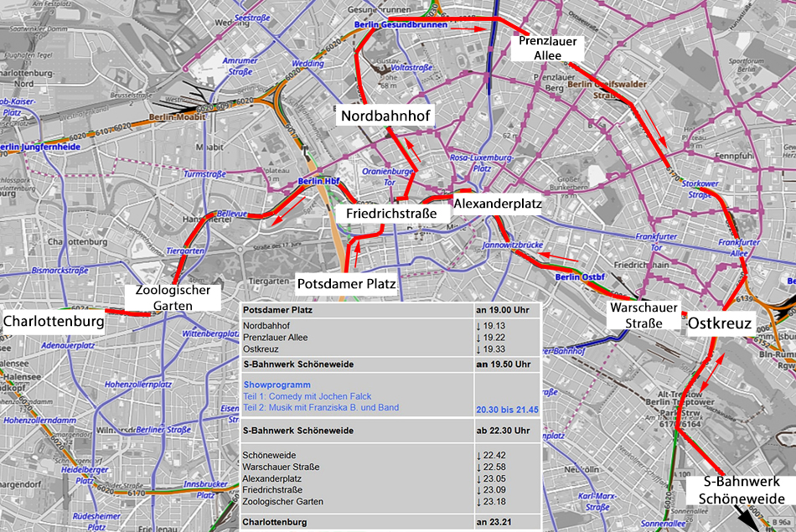
Task: Click the Alexanderplatz label on the map
Action: pyautogui.click(x=498, y=204)
